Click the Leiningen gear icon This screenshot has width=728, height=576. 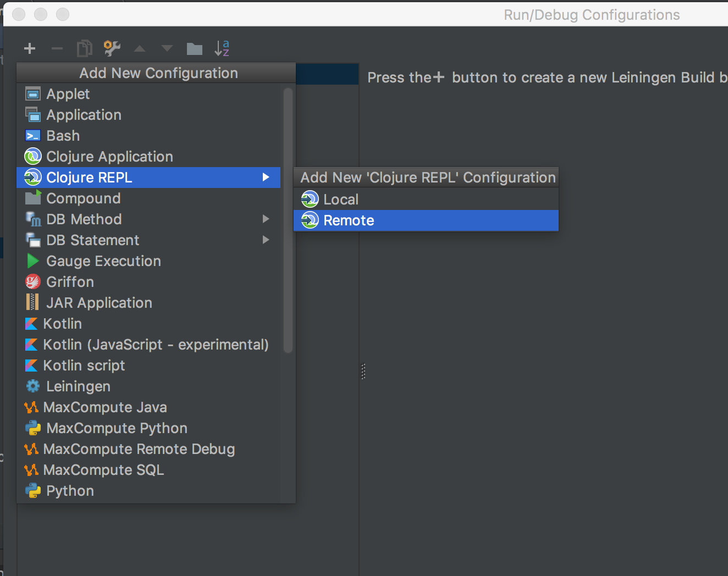pos(33,386)
